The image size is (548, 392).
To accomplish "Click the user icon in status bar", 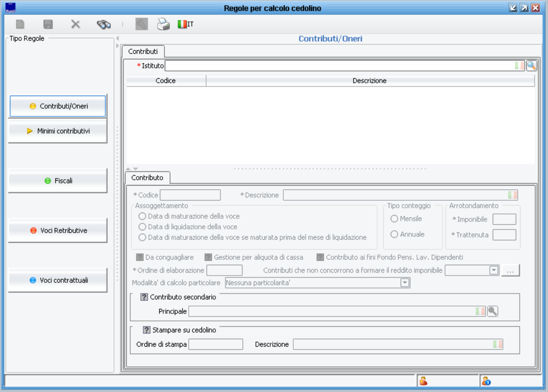I will [424, 381].
